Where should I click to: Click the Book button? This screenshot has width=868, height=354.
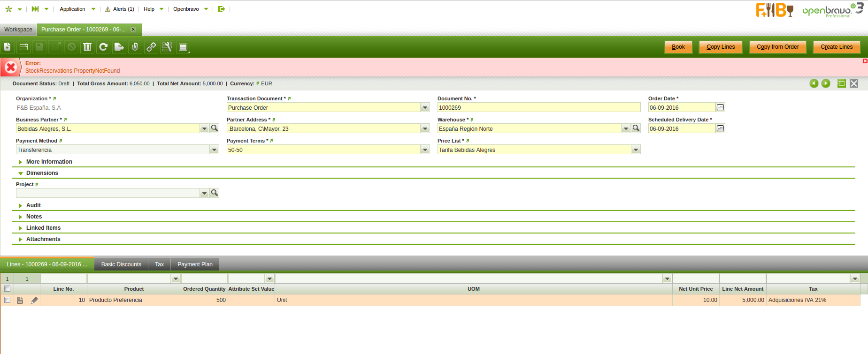click(x=678, y=47)
